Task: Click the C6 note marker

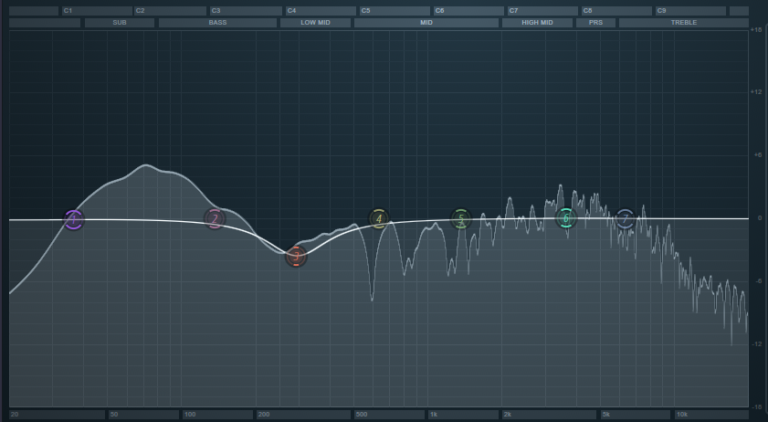Action: [x=440, y=10]
